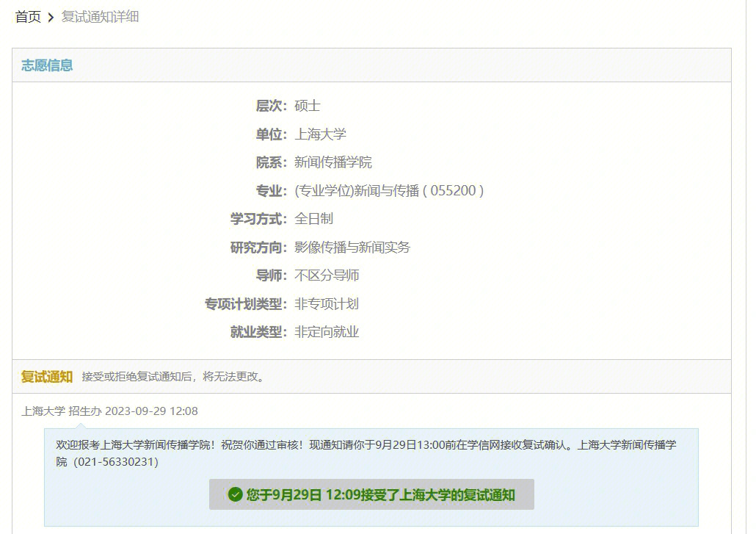Select the 研究方向 value 影像传播与新闻实务

click(x=352, y=247)
